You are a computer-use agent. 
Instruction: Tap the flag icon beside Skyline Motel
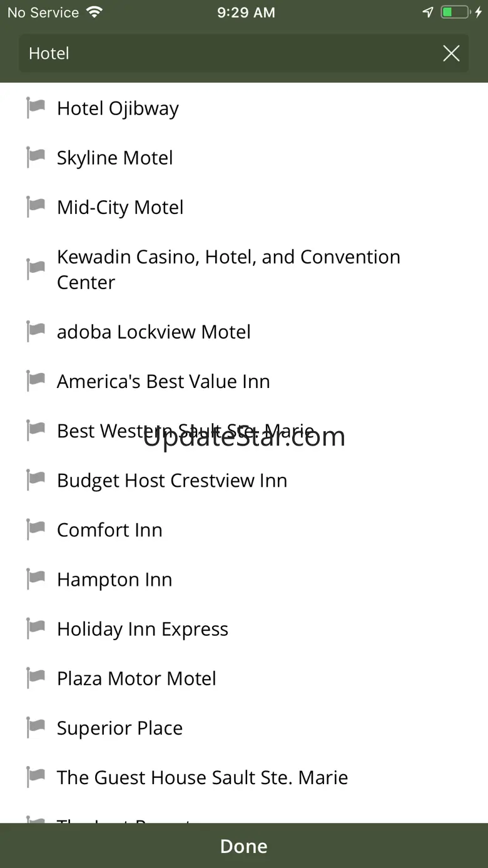[36, 158]
